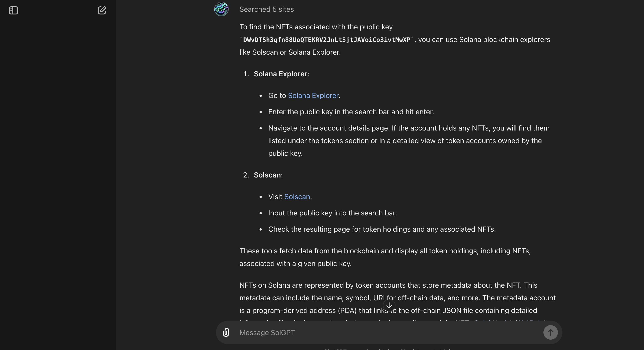Open the Solscan link
Viewport: 644px width, 350px height.
297,196
